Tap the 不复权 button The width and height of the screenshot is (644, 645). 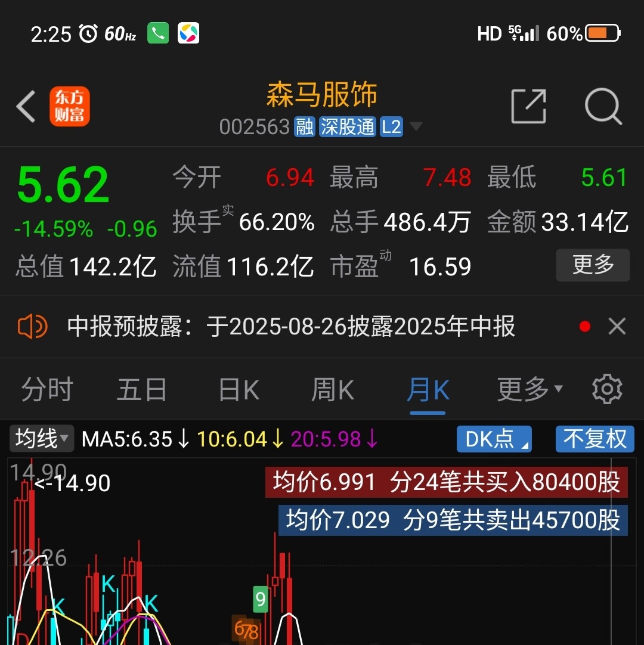coord(595,439)
